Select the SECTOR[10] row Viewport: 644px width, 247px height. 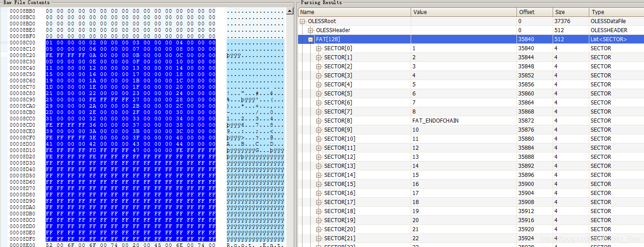tap(471, 139)
